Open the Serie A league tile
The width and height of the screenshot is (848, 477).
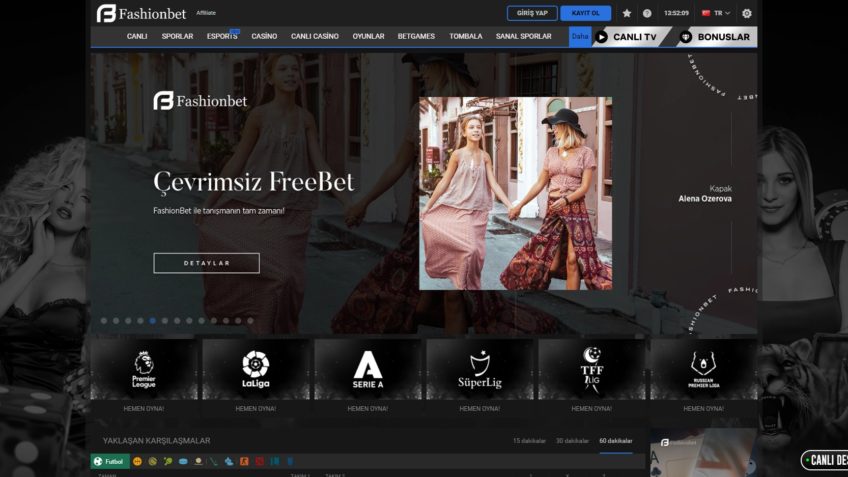(367, 369)
